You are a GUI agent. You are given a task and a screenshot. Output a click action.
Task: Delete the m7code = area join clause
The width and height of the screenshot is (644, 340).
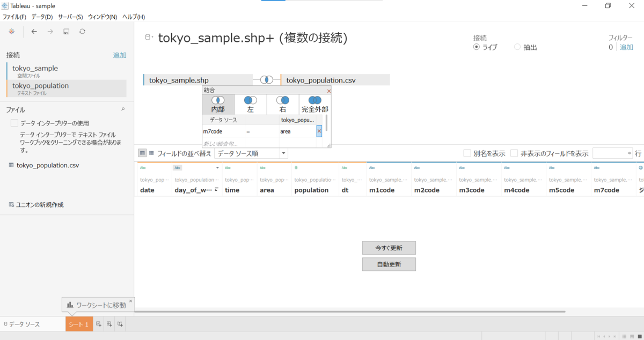coord(319,131)
